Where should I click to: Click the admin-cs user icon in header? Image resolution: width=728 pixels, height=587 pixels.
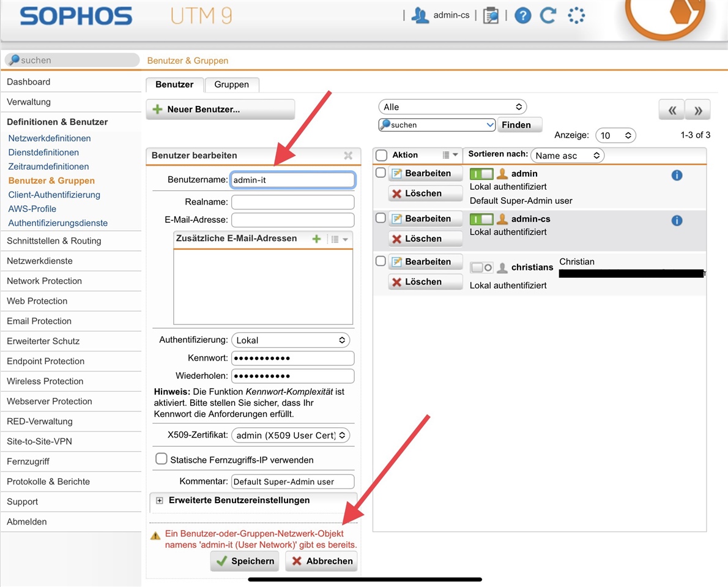coord(420,15)
